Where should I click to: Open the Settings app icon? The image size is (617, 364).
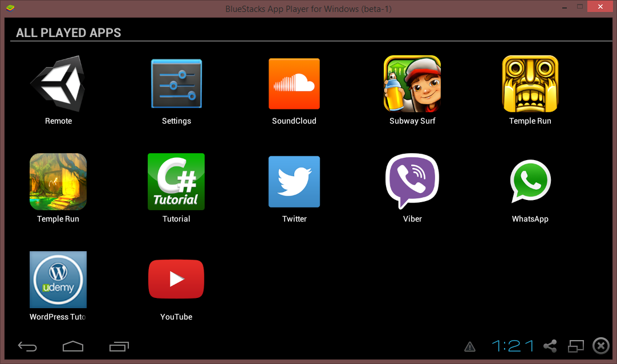[x=176, y=83]
